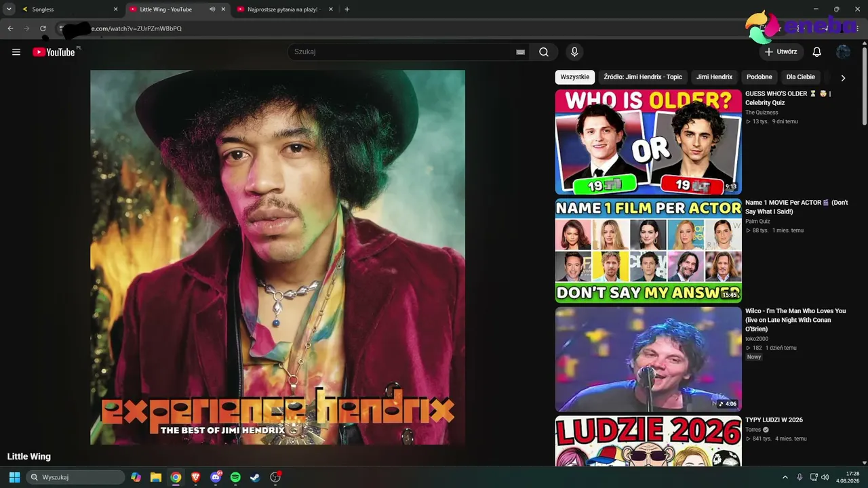Click the Little Wing video title text
The image size is (868, 488).
click(29, 457)
